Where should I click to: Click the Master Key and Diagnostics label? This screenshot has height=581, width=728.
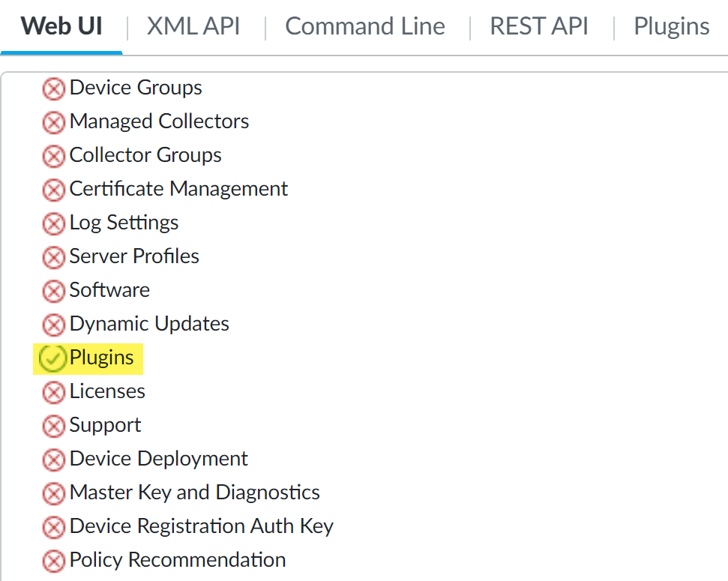pos(194,493)
